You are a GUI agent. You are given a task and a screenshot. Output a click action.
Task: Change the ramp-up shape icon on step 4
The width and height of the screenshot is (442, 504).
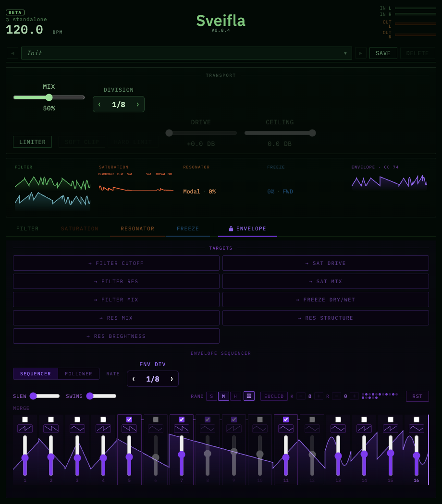click(103, 429)
